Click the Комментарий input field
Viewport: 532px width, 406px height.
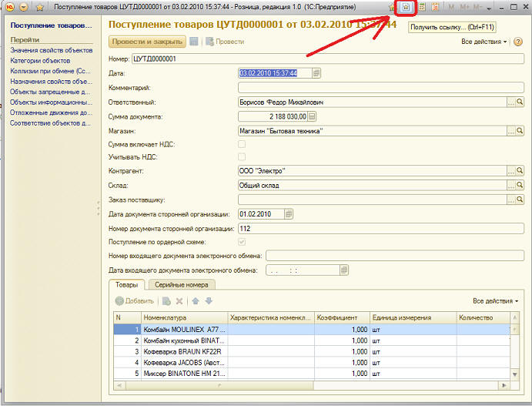(381, 88)
